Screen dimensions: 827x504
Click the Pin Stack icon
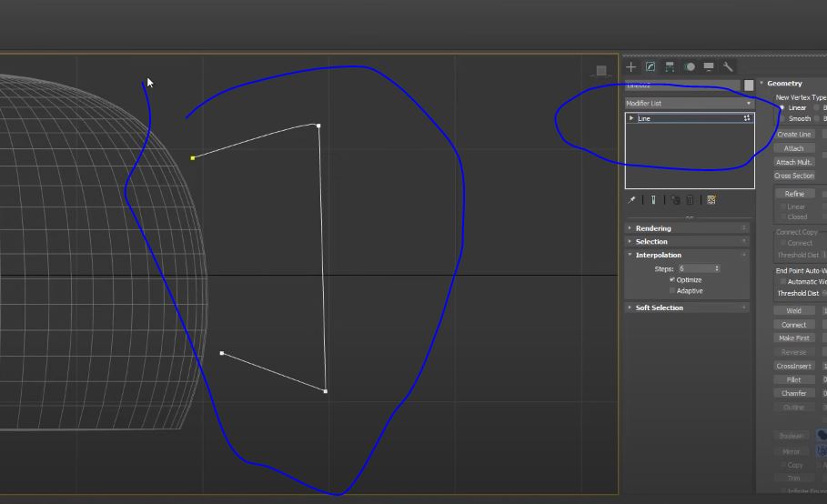[632, 200]
